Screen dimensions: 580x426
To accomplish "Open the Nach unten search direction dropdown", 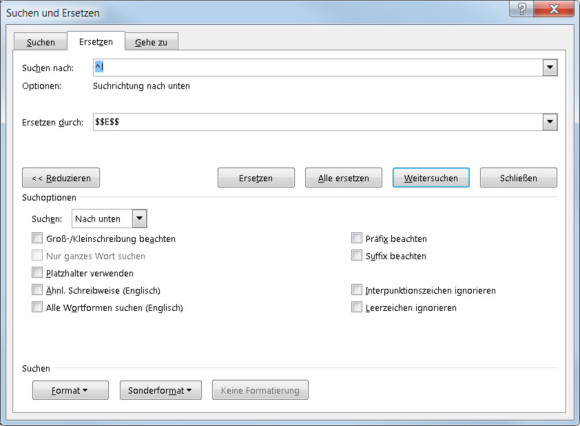I will (139, 218).
